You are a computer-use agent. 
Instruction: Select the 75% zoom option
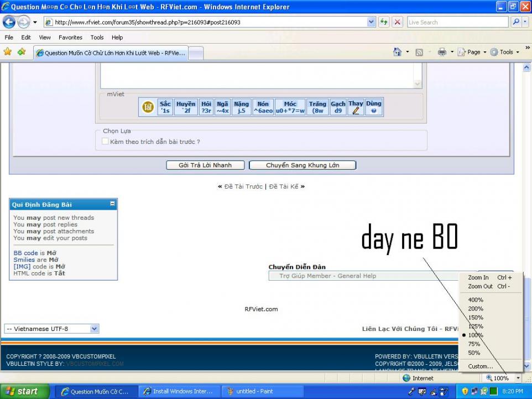click(474, 344)
